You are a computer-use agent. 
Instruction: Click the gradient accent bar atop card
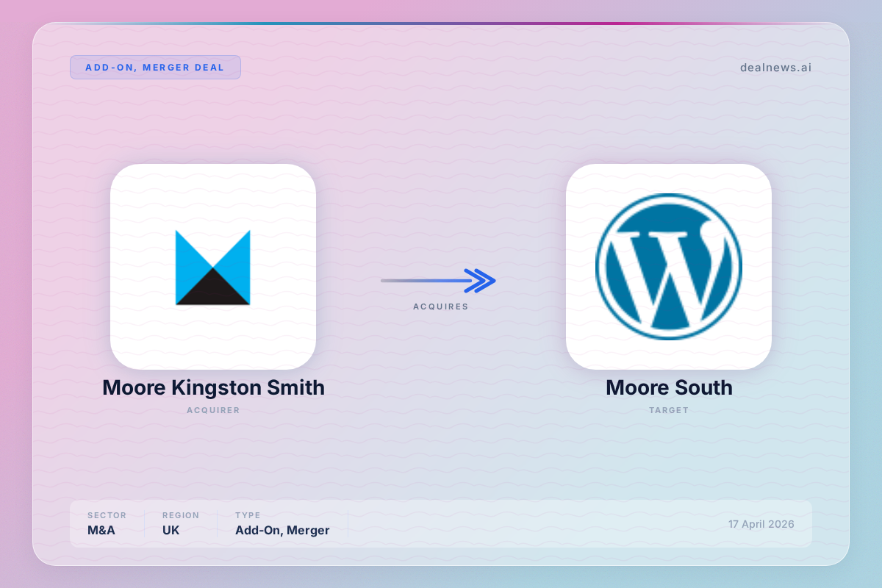tap(441, 24)
